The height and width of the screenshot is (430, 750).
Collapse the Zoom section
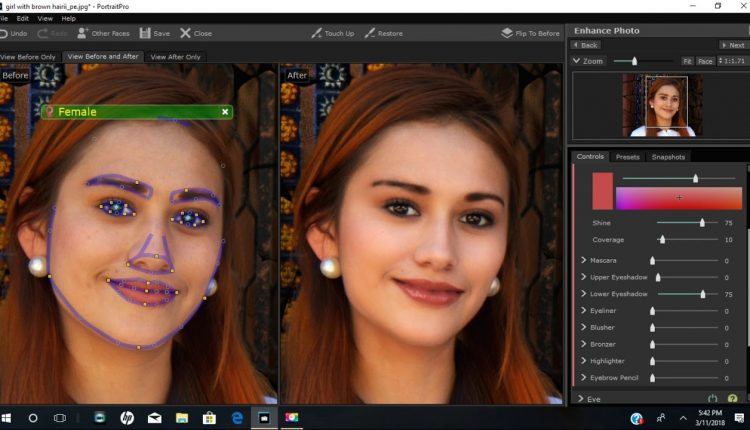pyautogui.click(x=576, y=61)
